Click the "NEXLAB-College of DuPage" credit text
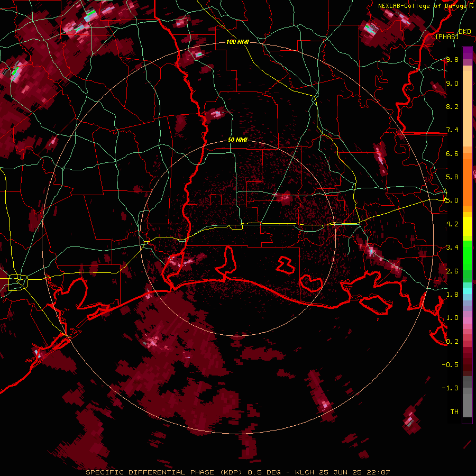 (x=422, y=6)
